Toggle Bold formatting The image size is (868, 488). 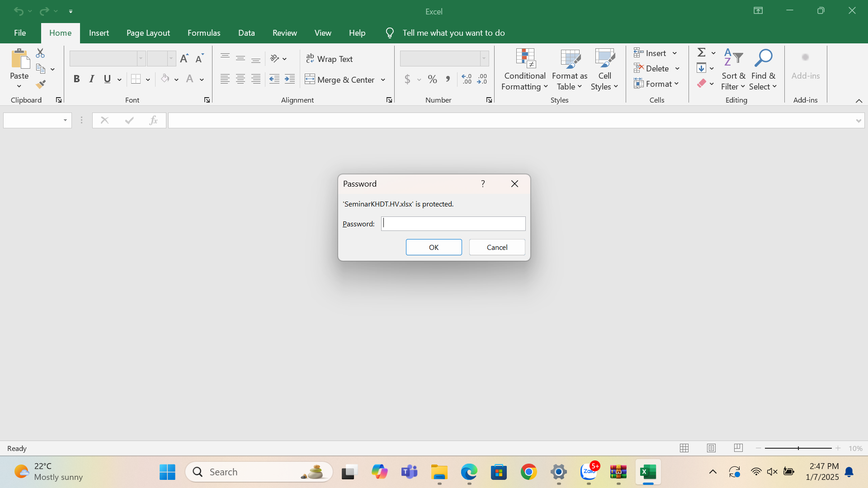(76, 79)
